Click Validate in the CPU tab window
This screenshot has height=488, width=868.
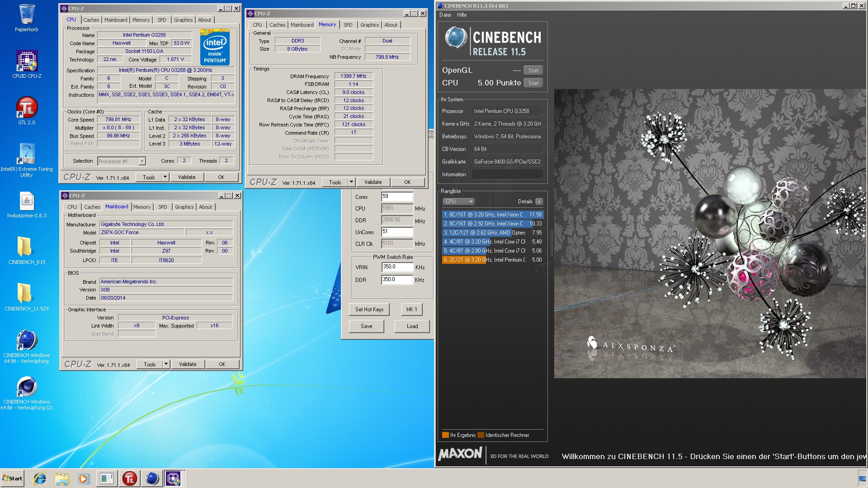187,177
